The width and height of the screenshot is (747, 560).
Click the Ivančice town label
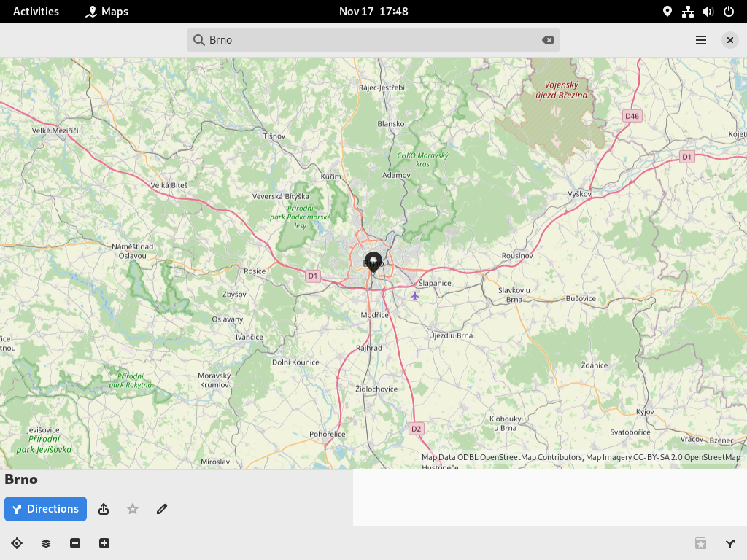tap(249, 337)
